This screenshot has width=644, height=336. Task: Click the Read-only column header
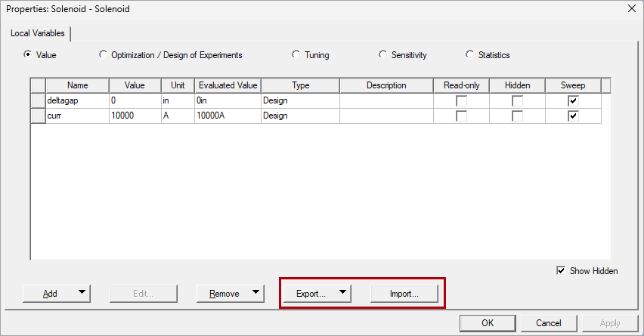click(462, 85)
